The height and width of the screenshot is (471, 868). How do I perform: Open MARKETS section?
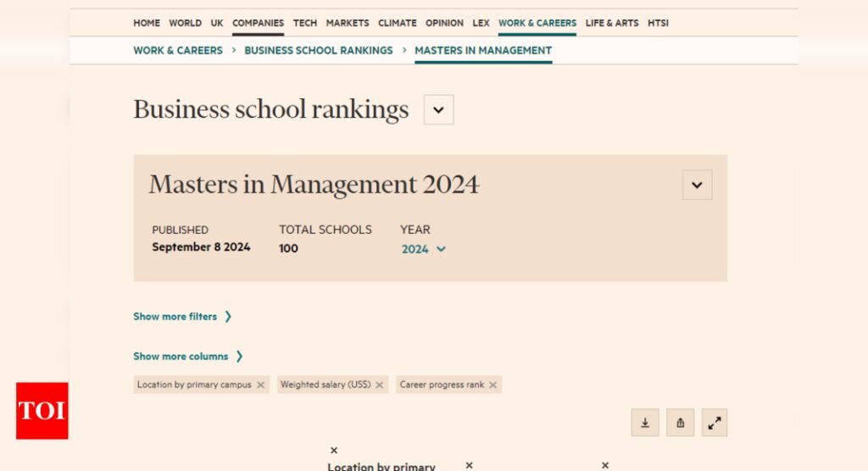click(x=347, y=23)
